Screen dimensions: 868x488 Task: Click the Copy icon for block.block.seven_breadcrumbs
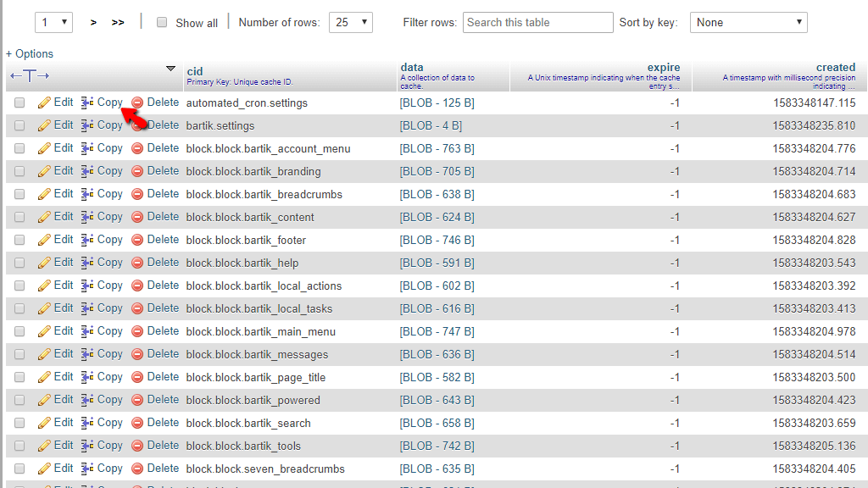coord(87,469)
